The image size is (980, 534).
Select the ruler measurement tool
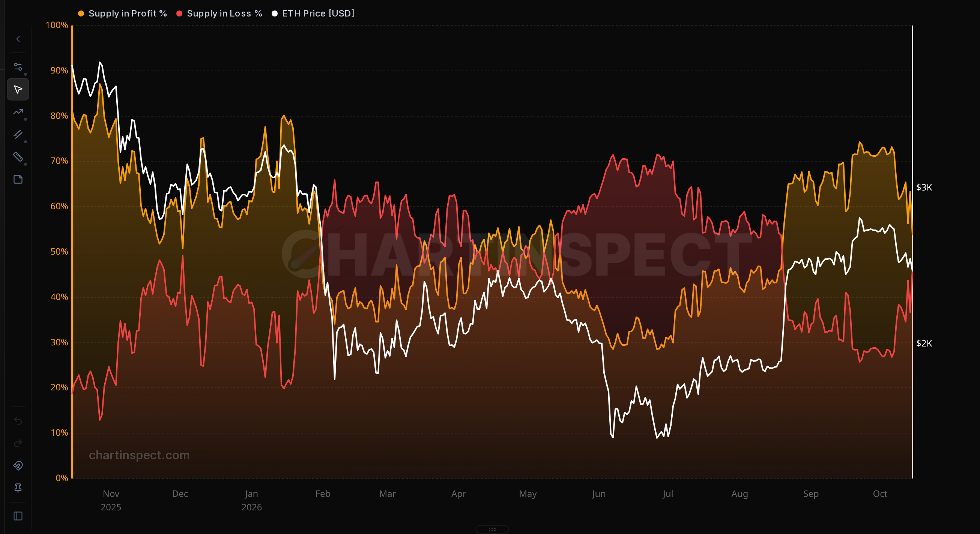pos(18,157)
